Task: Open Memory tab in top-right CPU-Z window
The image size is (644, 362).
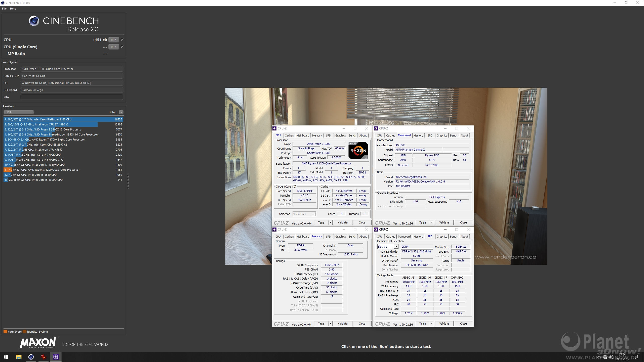Action: [418, 135]
